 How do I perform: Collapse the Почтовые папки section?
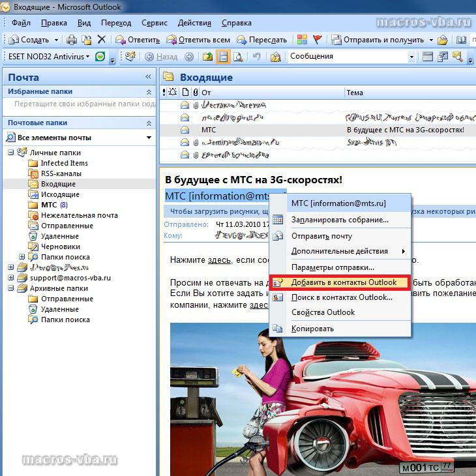pos(149,123)
